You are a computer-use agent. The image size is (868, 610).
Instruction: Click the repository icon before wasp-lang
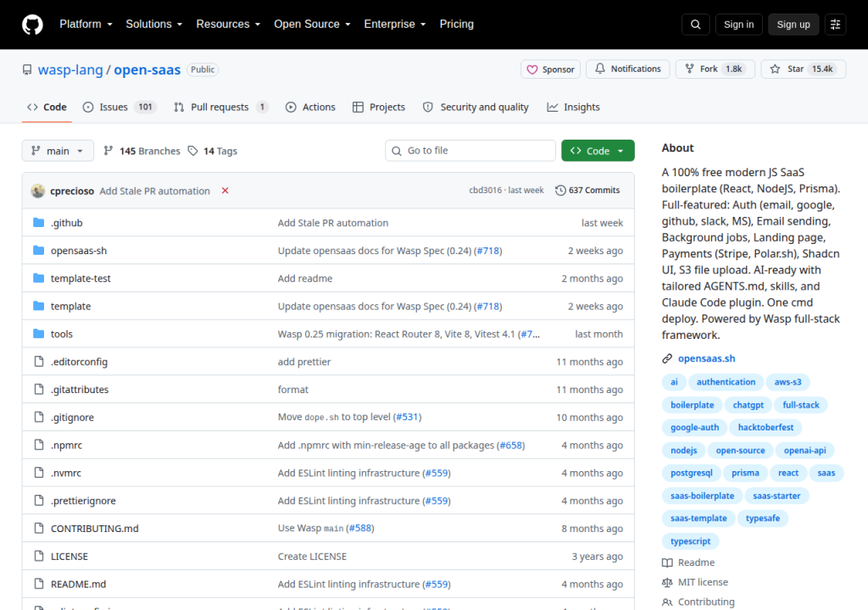click(27, 69)
